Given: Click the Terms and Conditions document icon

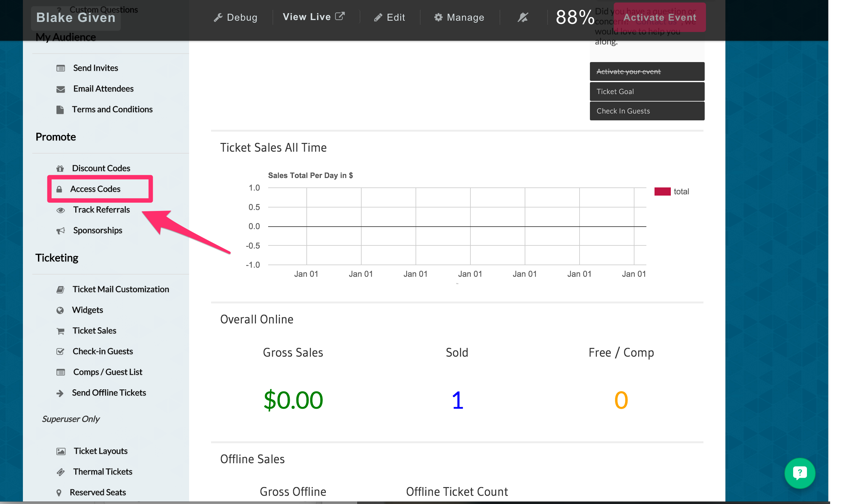Looking at the screenshot, I should tap(60, 110).
